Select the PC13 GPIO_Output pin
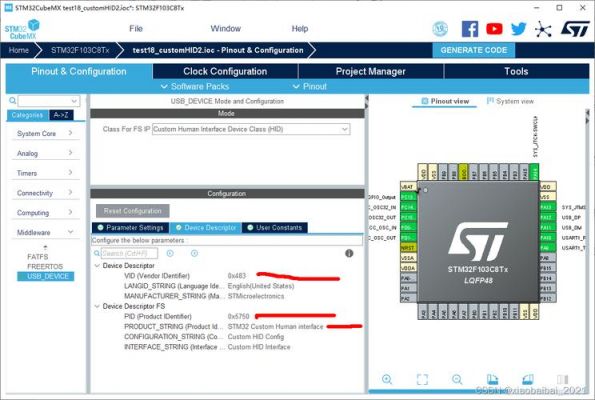 pyautogui.click(x=408, y=197)
